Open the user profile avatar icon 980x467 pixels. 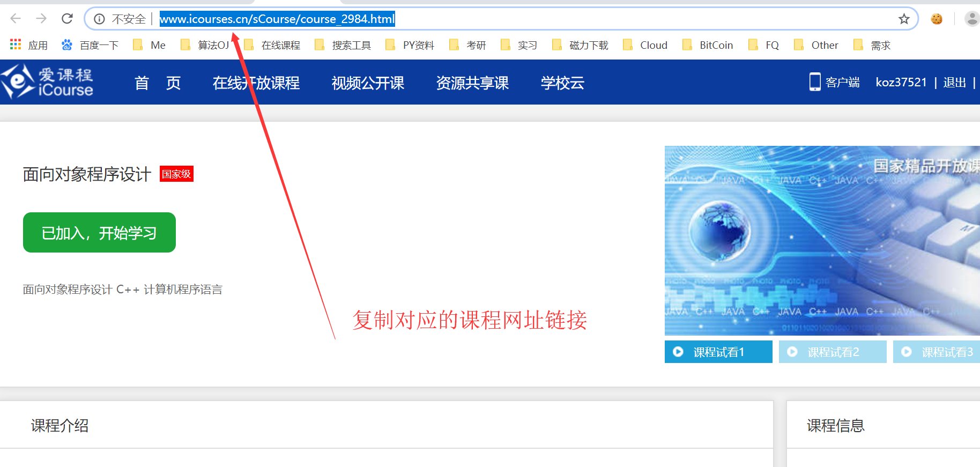[x=971, y=19]
